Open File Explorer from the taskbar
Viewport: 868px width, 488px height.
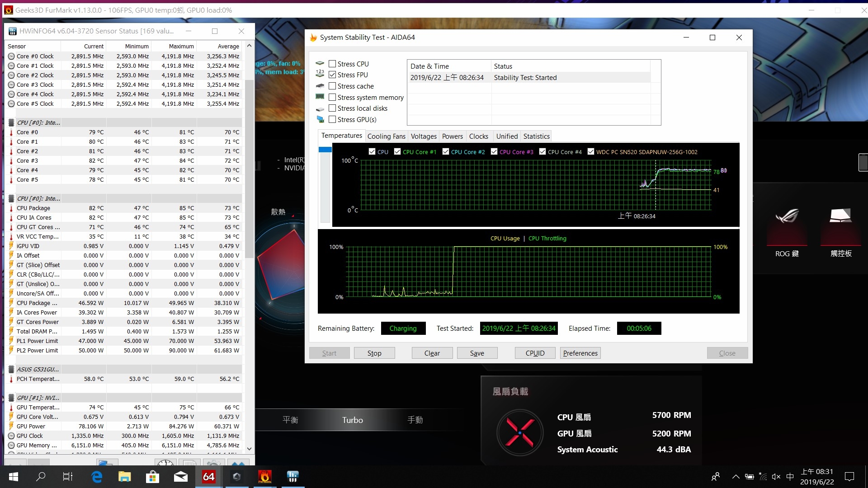click(x=124, y=477)
